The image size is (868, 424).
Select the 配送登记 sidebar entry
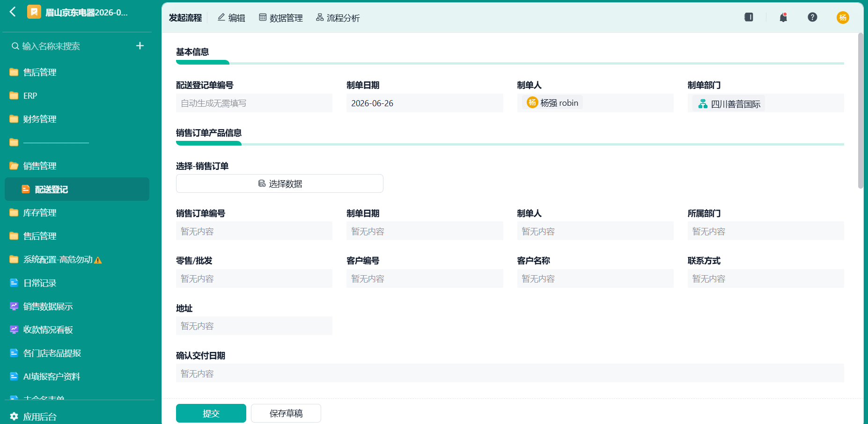pyautogui.click(x=77, y=189)
